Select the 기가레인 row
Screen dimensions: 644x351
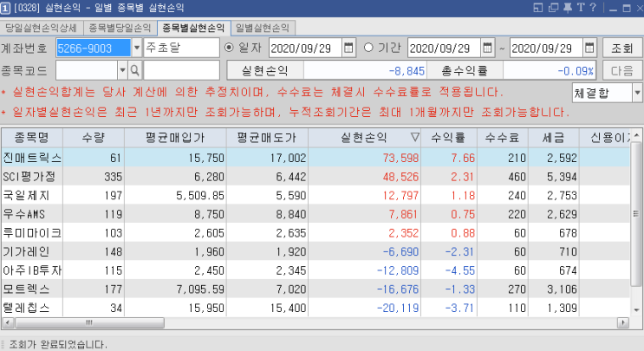click(315, 251)
